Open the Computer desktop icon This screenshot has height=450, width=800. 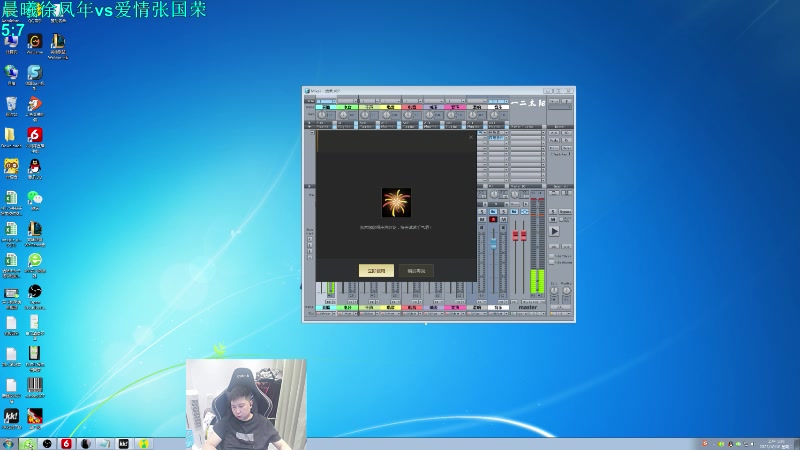tap(11, 42)
